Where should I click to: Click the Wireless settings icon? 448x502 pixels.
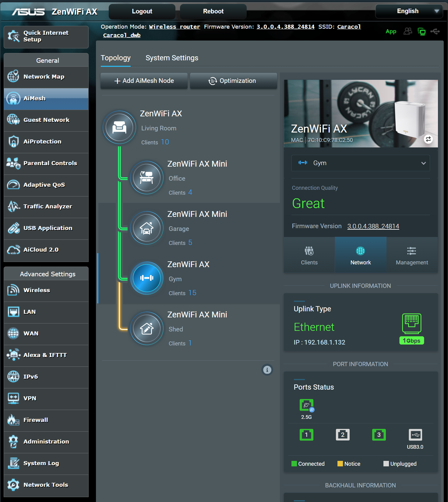13,290
